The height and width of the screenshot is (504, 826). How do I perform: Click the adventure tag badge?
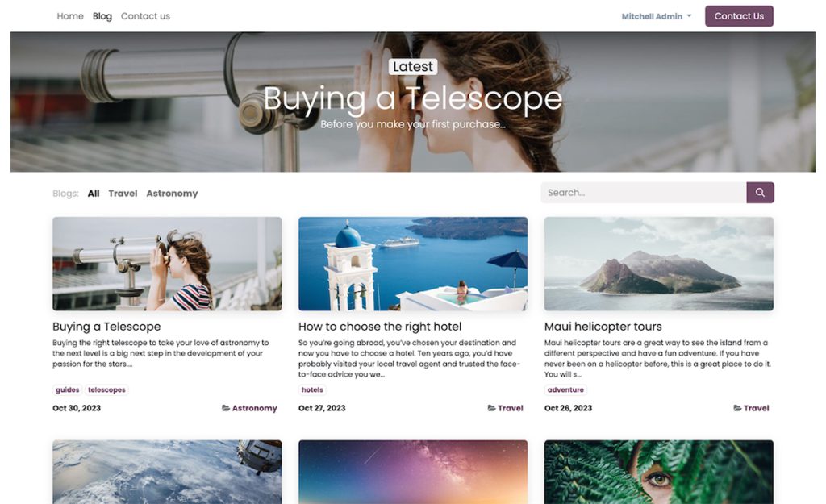tap(565, 389)
